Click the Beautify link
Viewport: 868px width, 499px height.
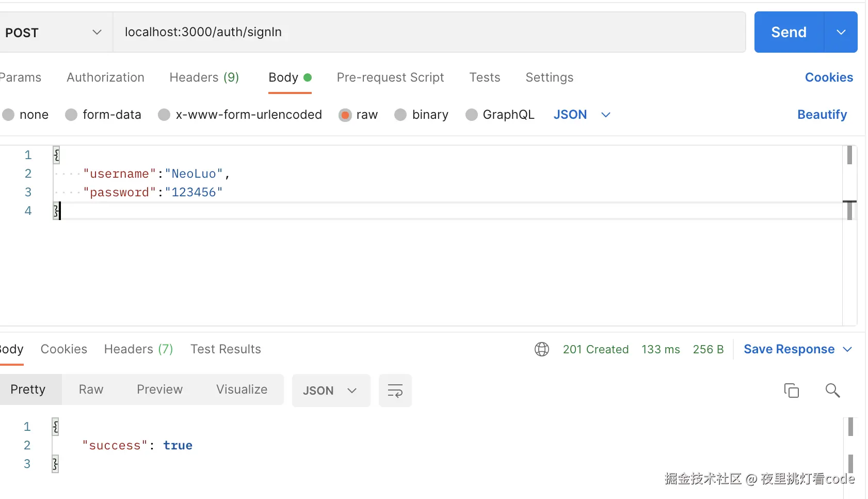[x=822, y=115]
